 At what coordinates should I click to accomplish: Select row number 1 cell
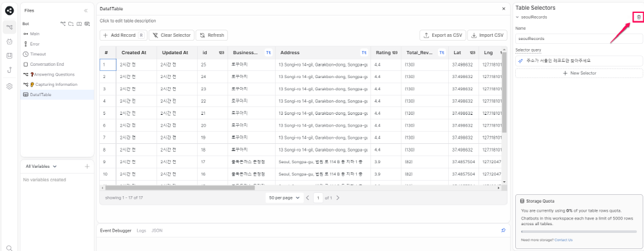[x=108, y=65]
